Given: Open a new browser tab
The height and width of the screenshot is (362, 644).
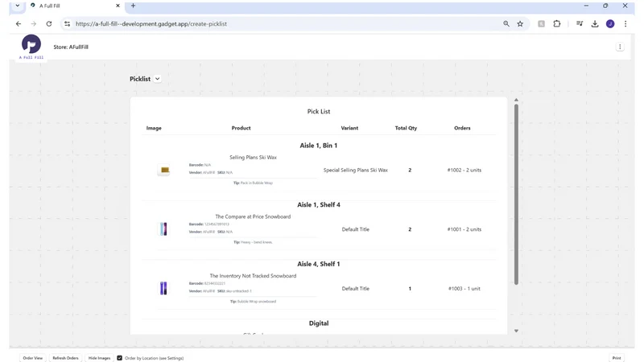Looking at the screenshot, I should 133,6.
